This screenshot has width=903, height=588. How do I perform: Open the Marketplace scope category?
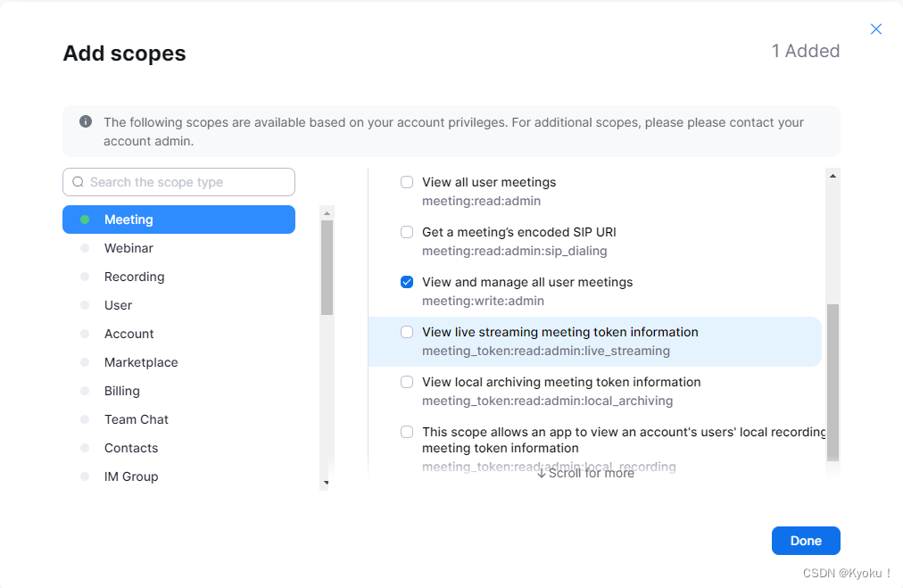click(x=141, y=362)
